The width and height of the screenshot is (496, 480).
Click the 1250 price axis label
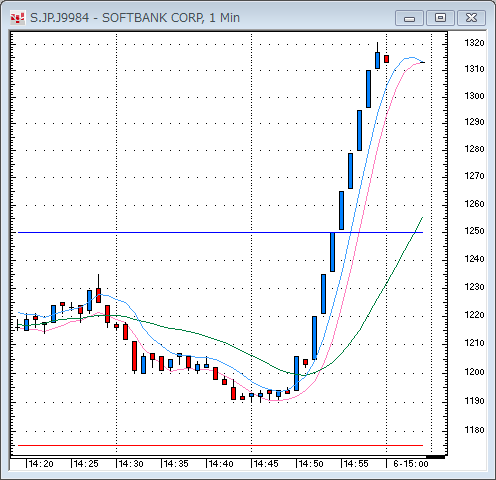(x=474, y=231)
